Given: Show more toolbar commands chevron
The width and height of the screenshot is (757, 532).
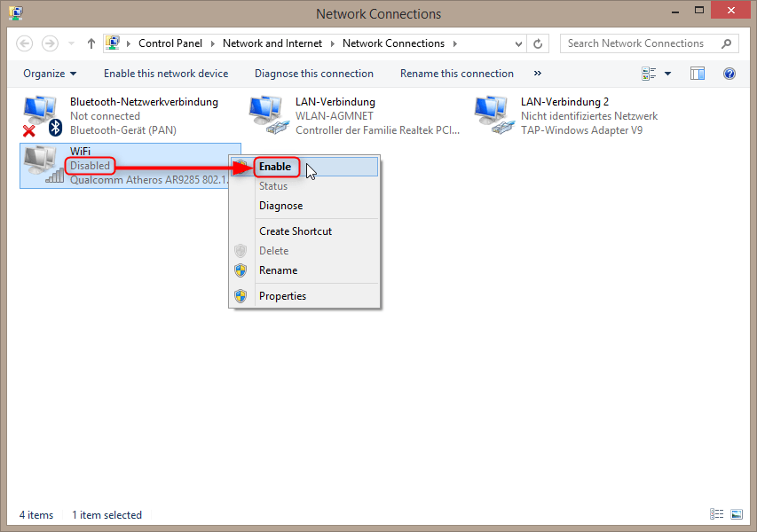Looking at the screenshot, I should (x=538, y=74).
